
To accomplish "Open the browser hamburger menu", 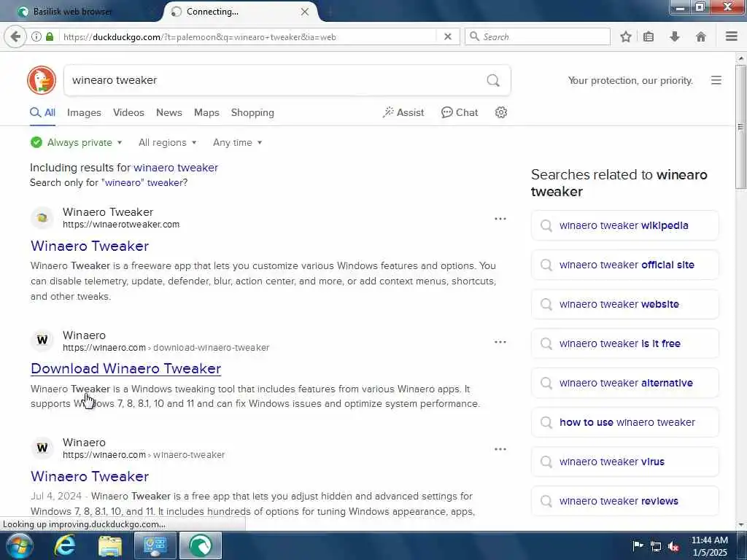I will (x=732, y=36).
